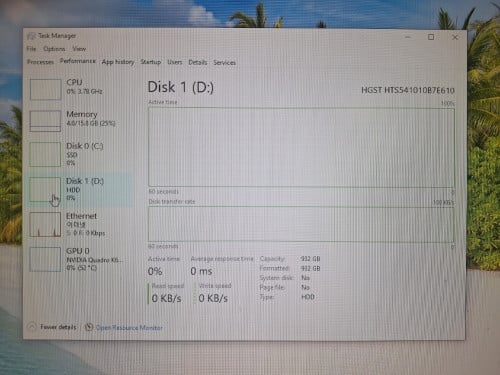Viewport: 500px width, 375px height.
Task: Click the Fewer details chevron icon
Action: click(32, 327)
